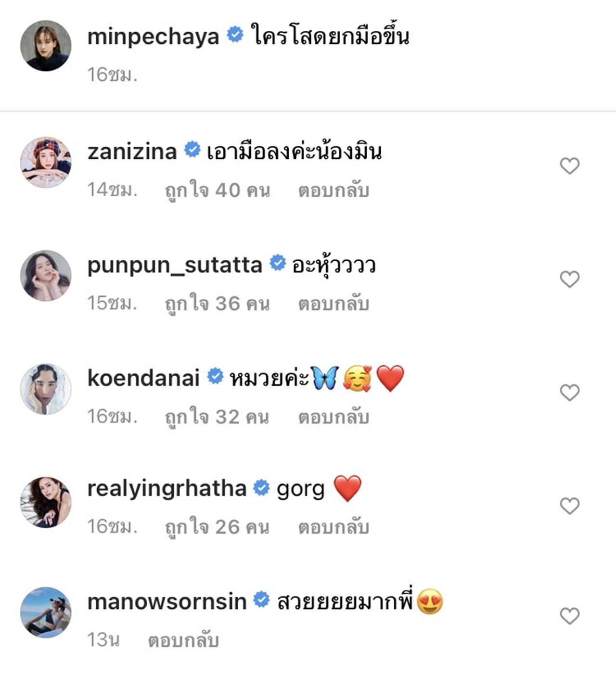Open manowsornsin's profile photo
Viewport: 616px width, 676px height.
click(46, 612)
